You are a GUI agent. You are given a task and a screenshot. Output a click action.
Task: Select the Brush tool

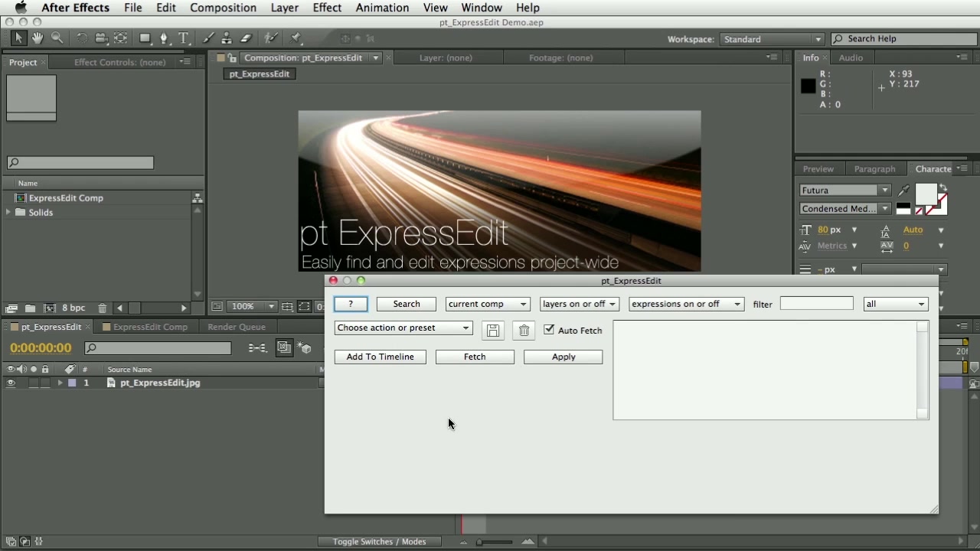[208, 38]
